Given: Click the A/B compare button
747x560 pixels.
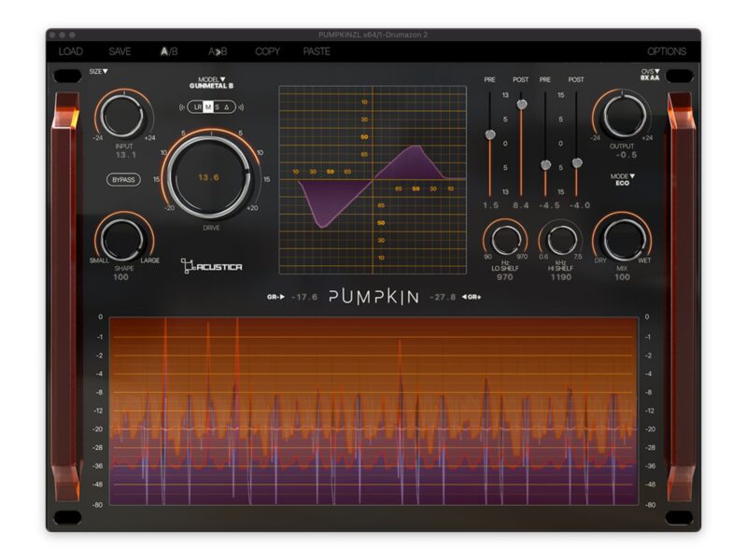Looking at the screenshot, I should pyautogui.click(x=168, y=51).
